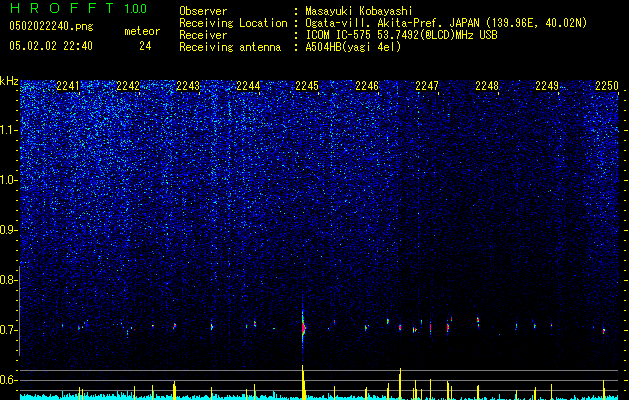
Task: Click the 'Receiving antenna' field label
Action: coord(230,47)
